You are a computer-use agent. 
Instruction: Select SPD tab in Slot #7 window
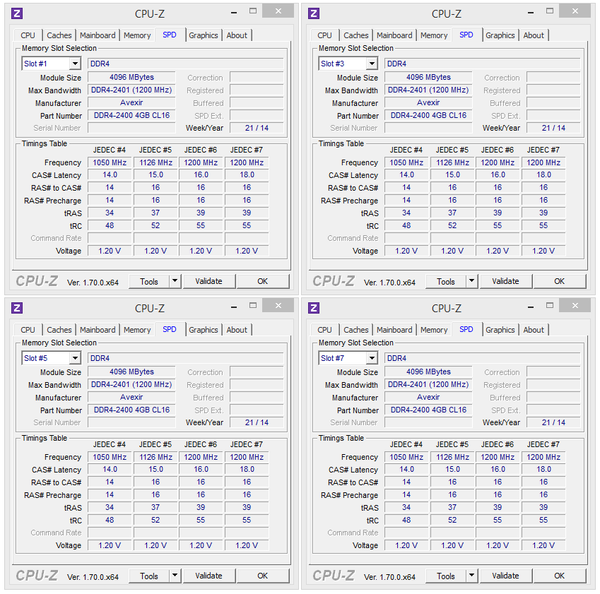pyautogui.click(x=466, y=329)
